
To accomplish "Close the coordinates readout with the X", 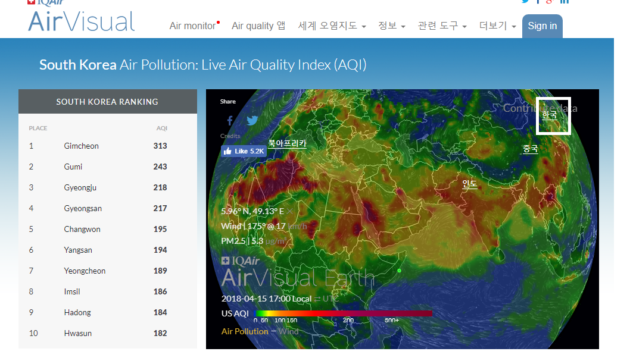I will click(289, 211).
